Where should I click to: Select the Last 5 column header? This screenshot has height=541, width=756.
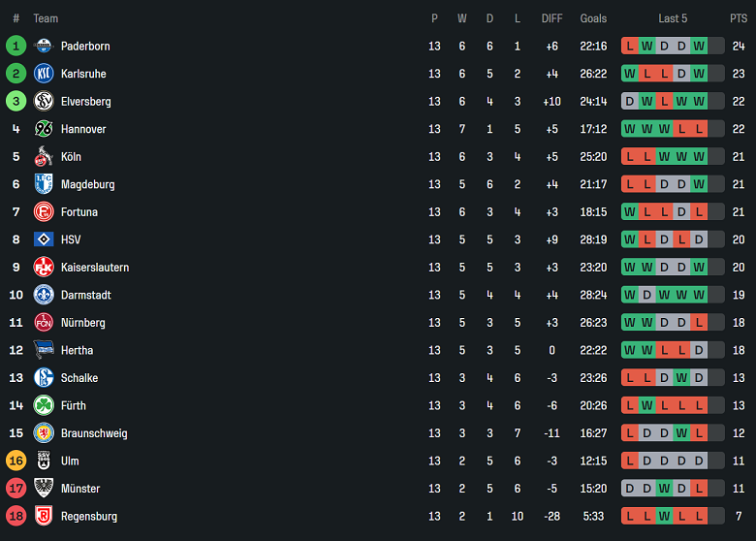click(673, 18)
